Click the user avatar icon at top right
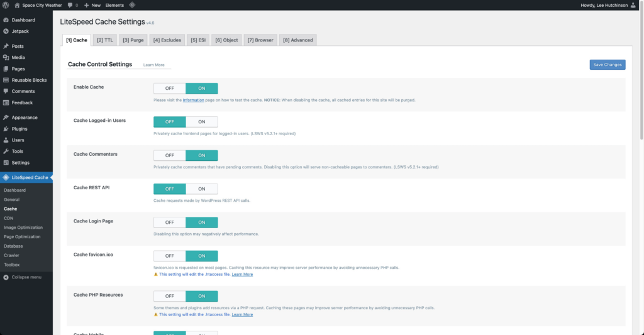The image size is (644, 335). click(x=633, y=5)
